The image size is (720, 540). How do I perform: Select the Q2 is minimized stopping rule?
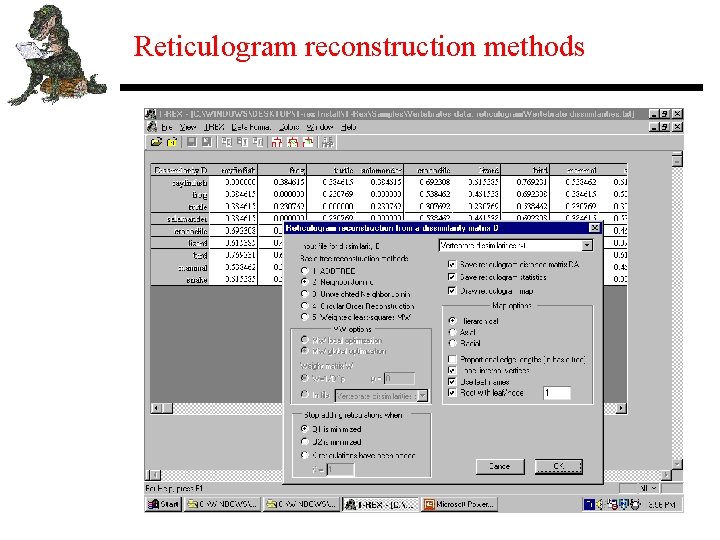304,442
